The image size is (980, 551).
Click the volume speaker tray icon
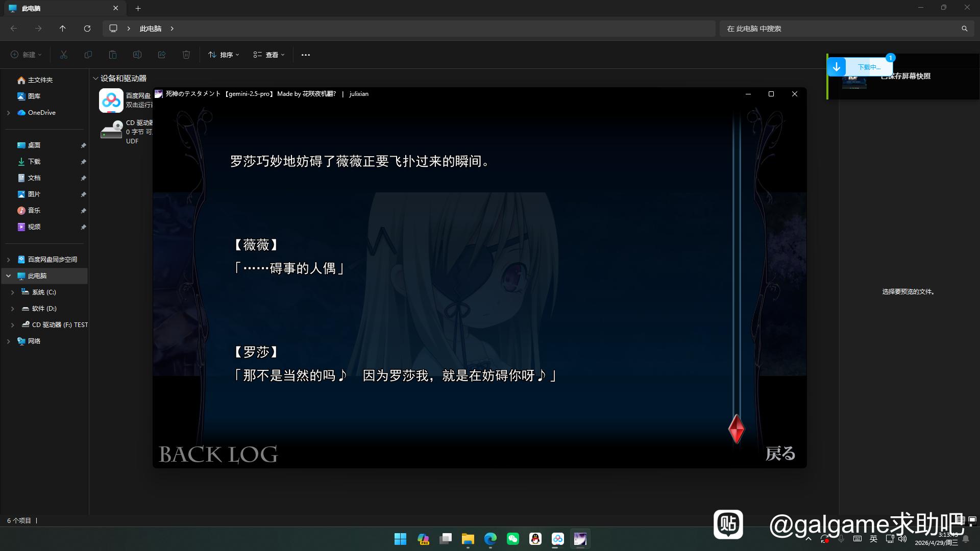[902, 539]
